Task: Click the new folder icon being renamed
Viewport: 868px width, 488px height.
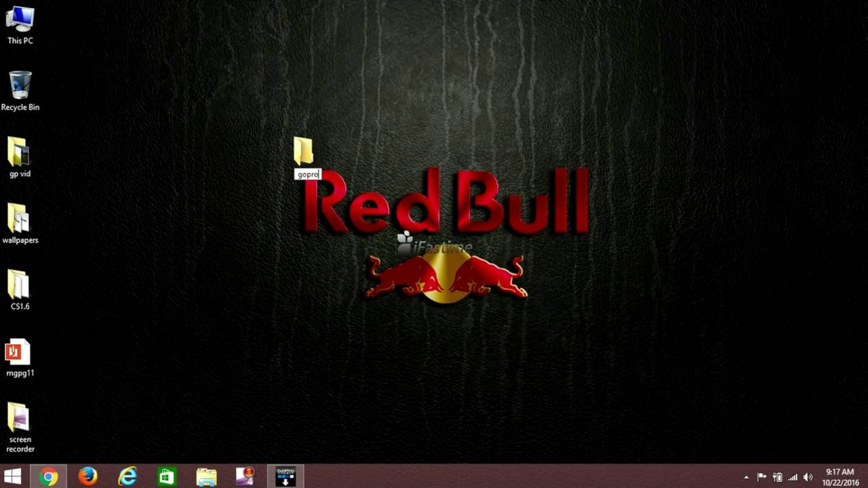Action: (303, 151)
